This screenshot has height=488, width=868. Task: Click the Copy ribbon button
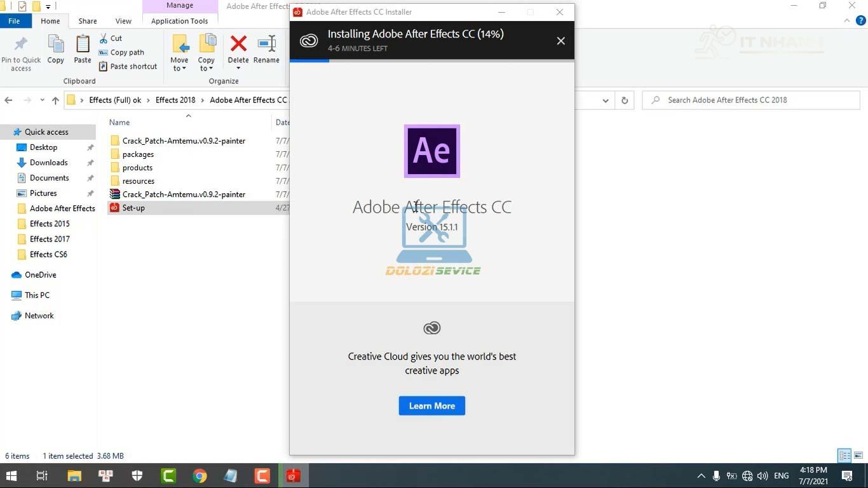56,50
